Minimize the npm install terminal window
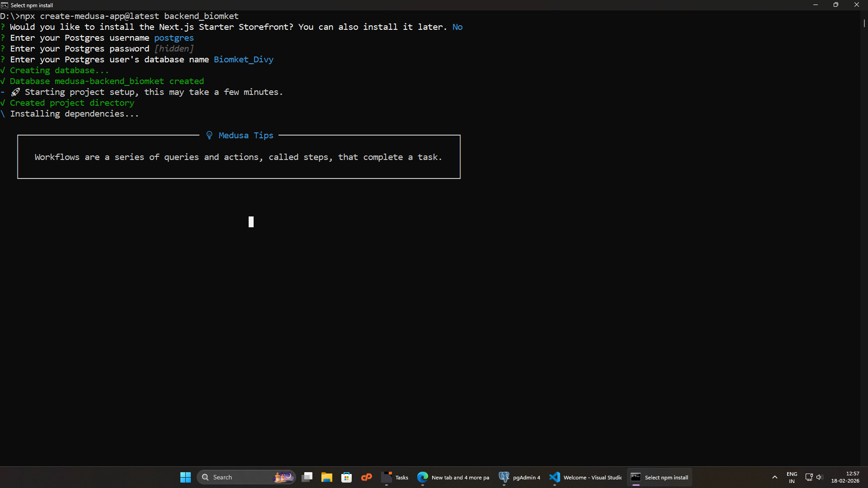Image resolution: width=868 pixels, height=488 pixels. coord(815,5)
